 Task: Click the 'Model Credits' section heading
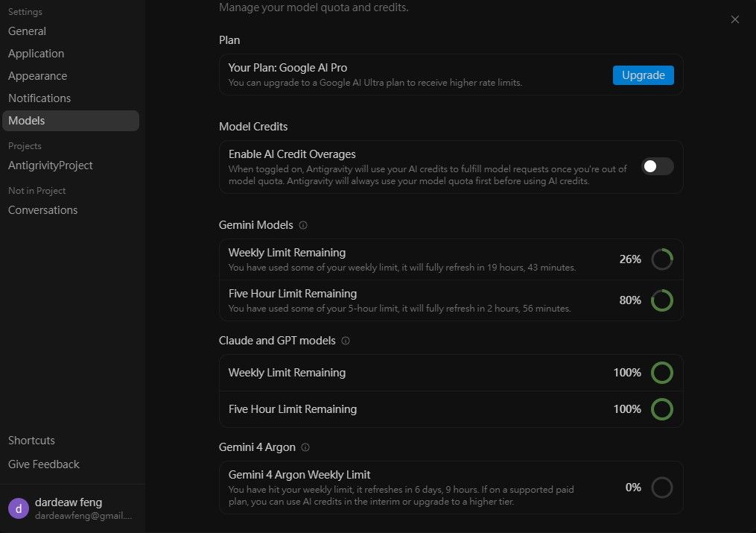coord(253,127)
